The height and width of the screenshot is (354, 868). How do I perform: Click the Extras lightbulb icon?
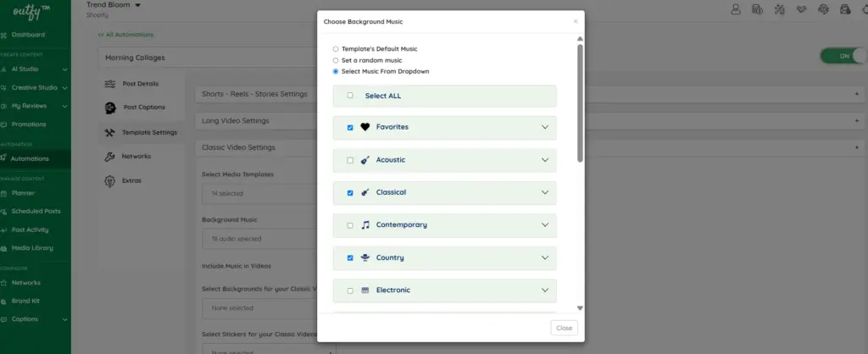coord(109,181)
